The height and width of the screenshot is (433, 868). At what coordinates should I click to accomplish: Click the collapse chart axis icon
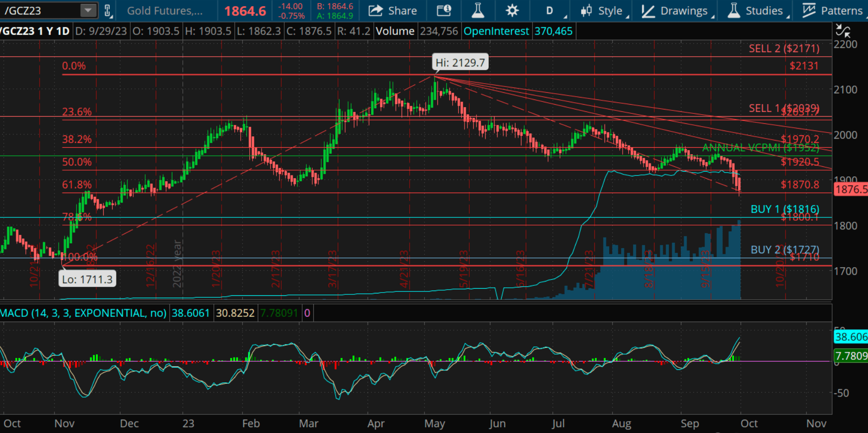point(843,32)
